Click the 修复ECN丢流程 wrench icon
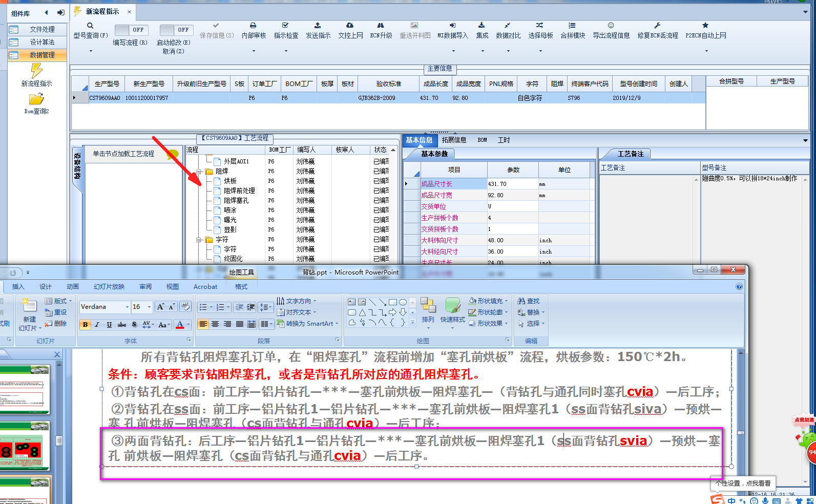This screenshot has width=816, height=504. coord(657,25)
